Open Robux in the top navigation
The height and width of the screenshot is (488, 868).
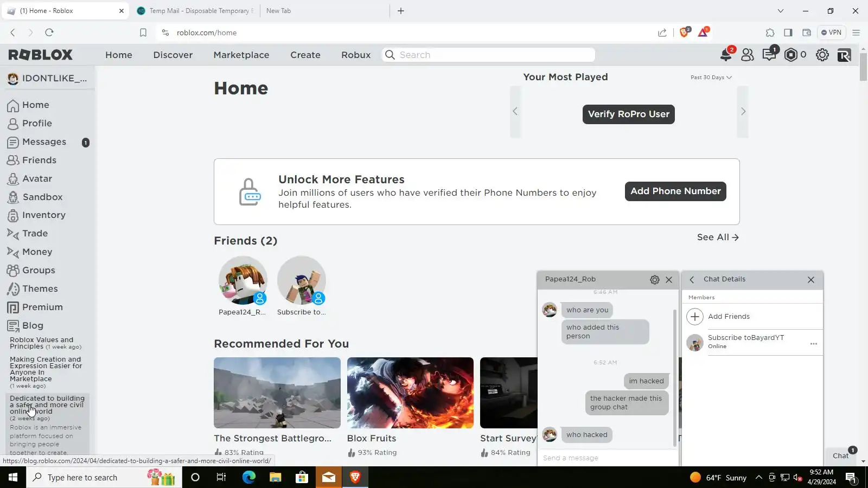point(356,55)
